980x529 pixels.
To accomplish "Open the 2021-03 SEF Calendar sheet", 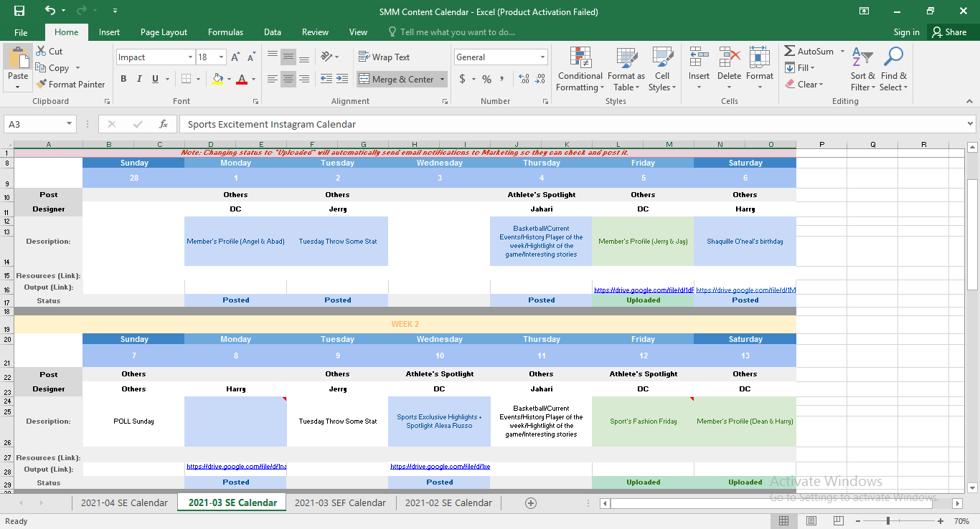I will pyautogui.click(x=340, y=502).
